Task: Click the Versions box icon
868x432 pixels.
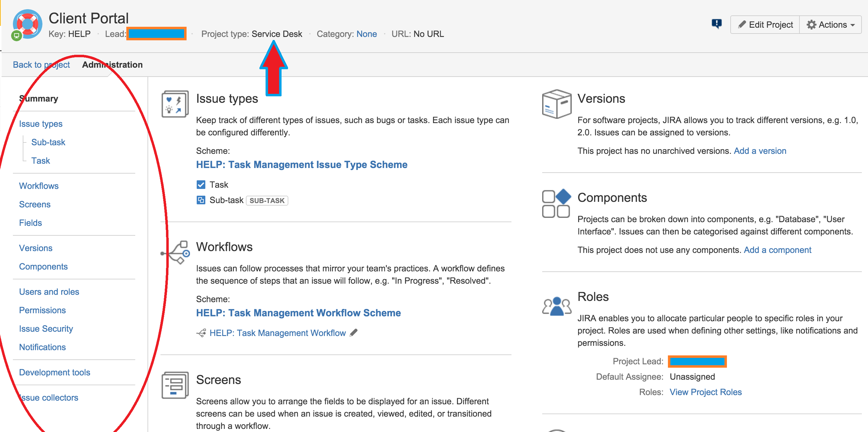Action: (556, 104)
